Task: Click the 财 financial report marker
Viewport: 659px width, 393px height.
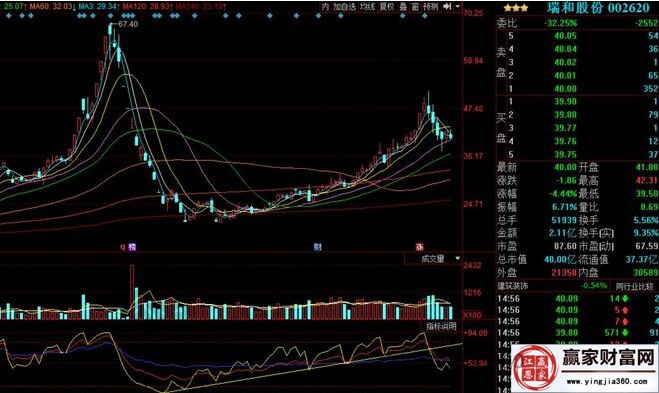Action: [317, 247]
